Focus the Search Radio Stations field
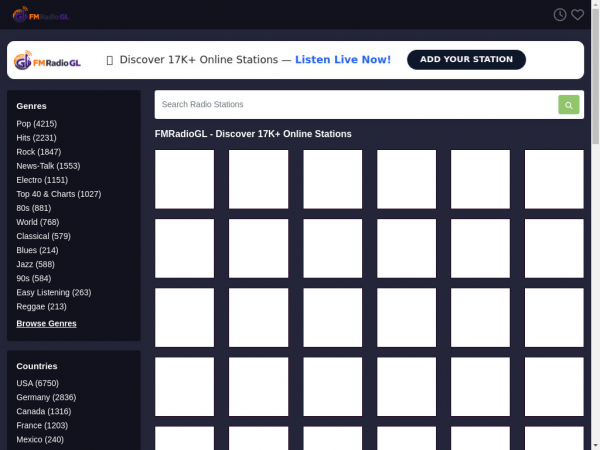Screen dimensions: 600x450 (355, 104)
